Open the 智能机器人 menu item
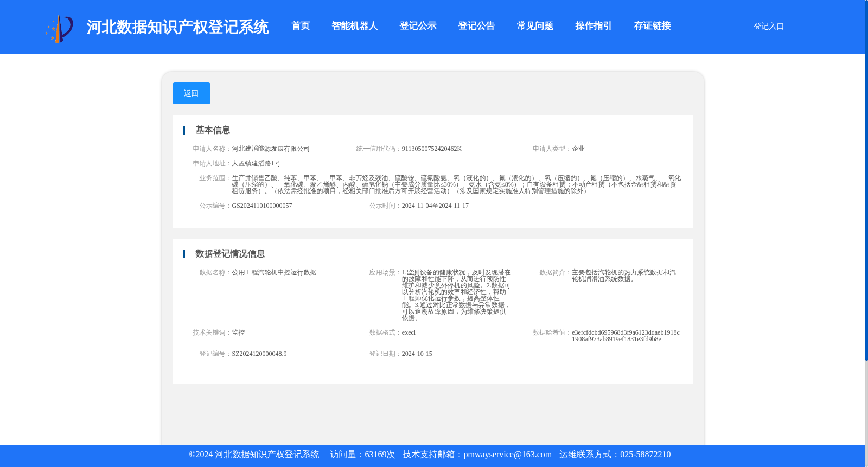This screenshot has width=868, height=467. click(354, 26)
